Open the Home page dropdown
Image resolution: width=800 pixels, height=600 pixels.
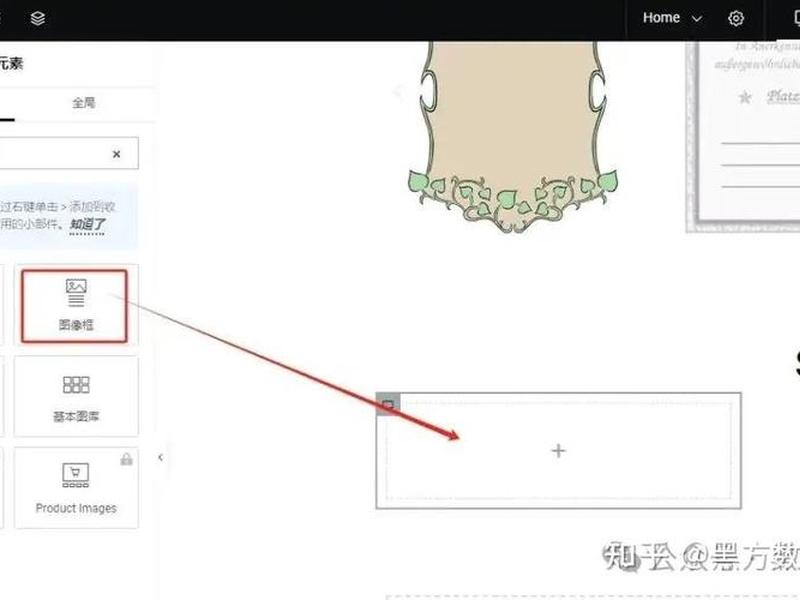672,18
